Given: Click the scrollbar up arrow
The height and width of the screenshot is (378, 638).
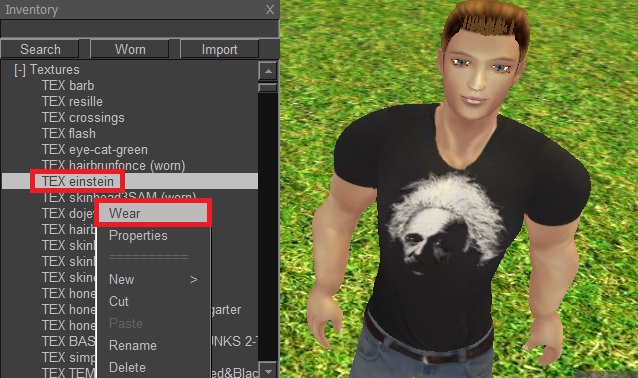Looking at the screenshot, I should click(x=268, y=71).
